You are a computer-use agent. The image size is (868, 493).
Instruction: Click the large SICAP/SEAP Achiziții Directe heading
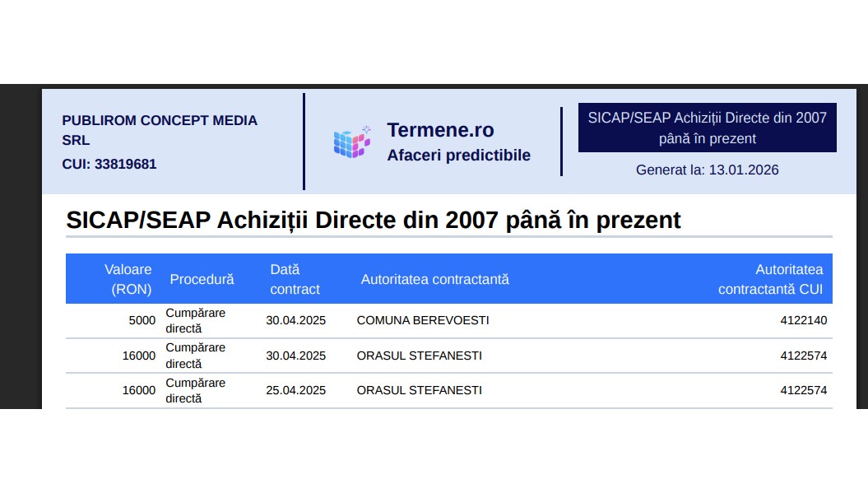[x=374, y=221]
